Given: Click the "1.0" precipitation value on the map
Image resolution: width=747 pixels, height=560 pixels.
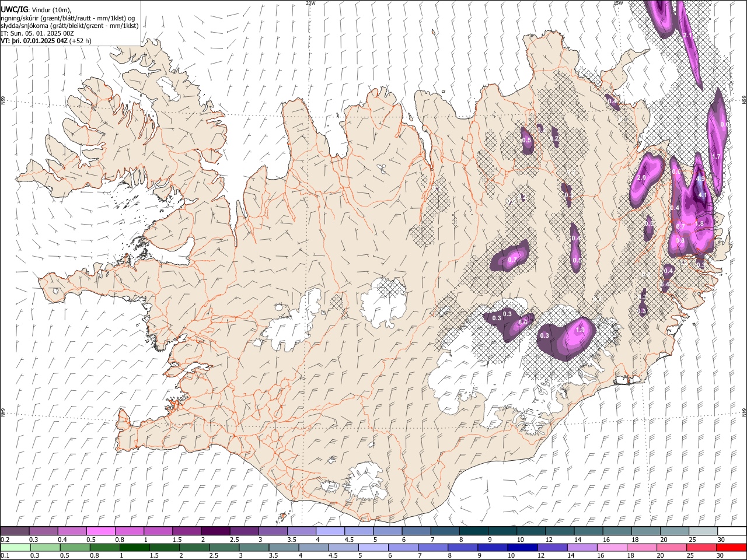Looking at the screenshot, I should coord(580,330).
